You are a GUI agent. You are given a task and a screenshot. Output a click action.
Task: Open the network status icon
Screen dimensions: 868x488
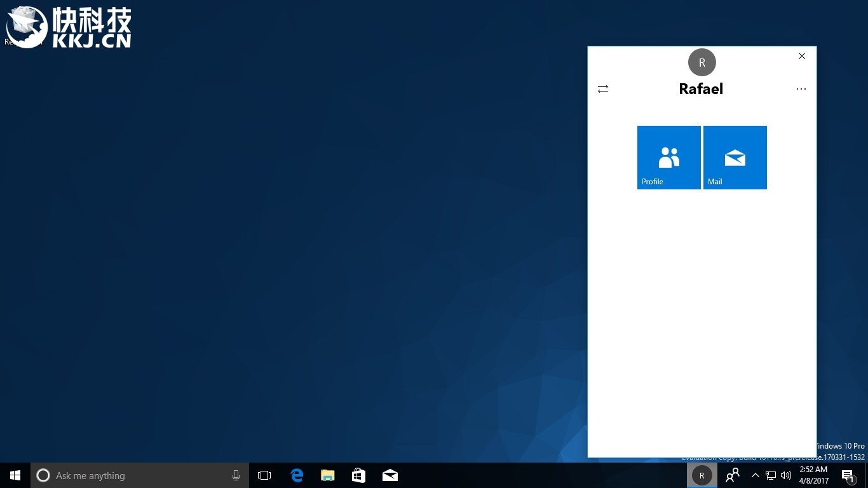pyautogui.click(x=771, y=475)
